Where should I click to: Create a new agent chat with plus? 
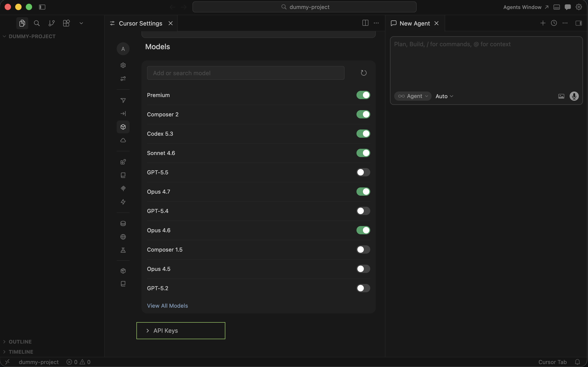543,23
